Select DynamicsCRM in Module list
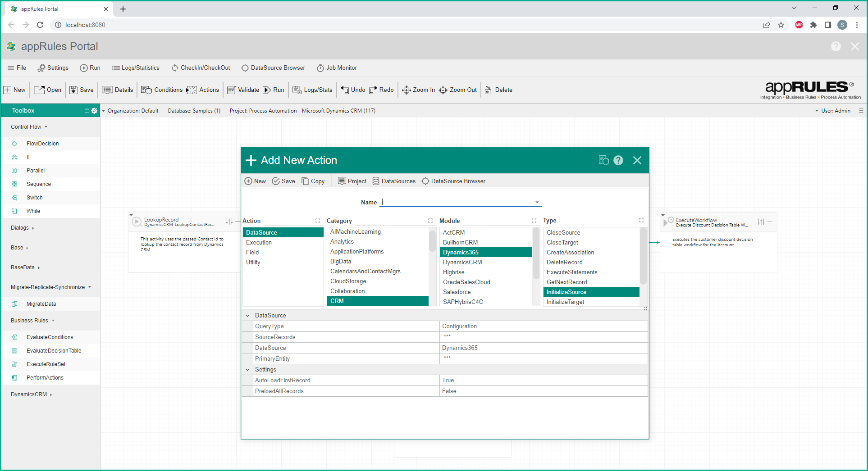Viewport: 868px width, 471px height. tap(462, 263)
